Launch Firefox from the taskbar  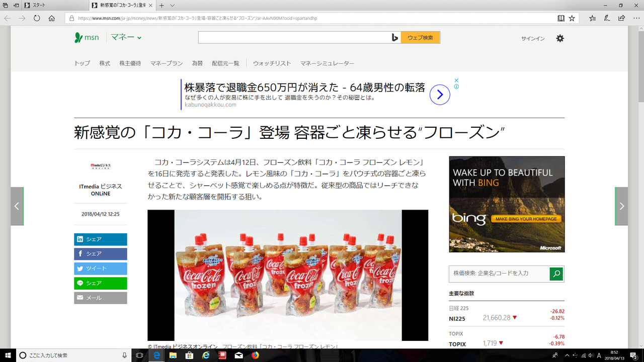click(x=255, y=355)
